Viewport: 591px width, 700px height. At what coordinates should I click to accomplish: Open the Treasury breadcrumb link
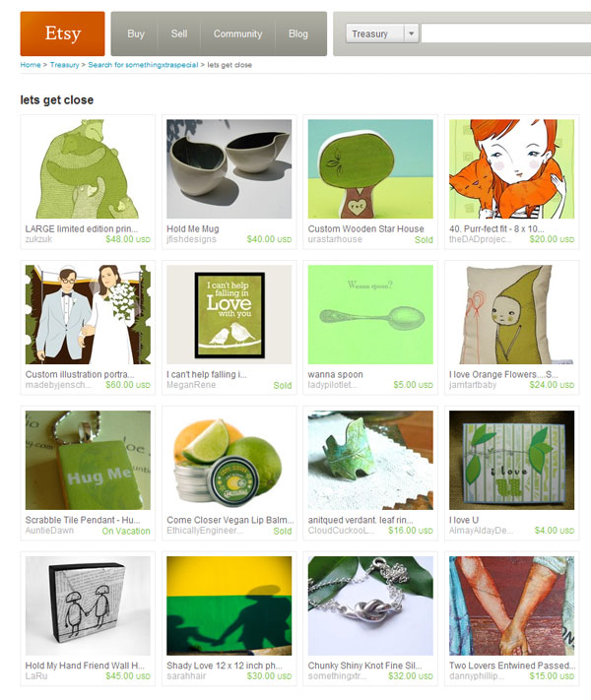(64, 65)
